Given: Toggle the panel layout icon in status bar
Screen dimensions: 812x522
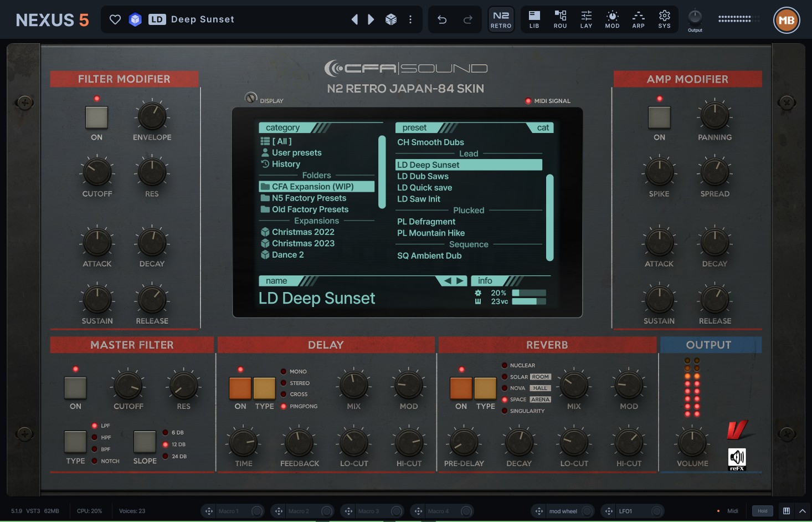Looking at the screenshot, I should click(x=786, y=510).
